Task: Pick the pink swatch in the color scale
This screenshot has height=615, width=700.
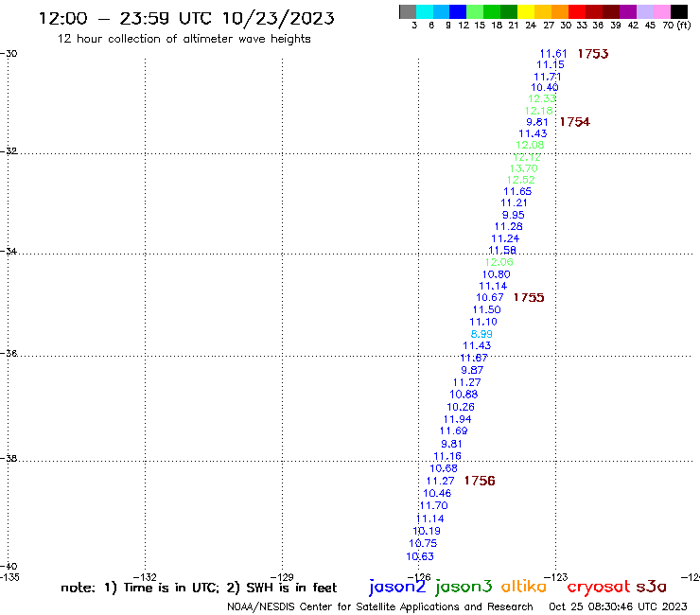Action: (x=662, y=11)
